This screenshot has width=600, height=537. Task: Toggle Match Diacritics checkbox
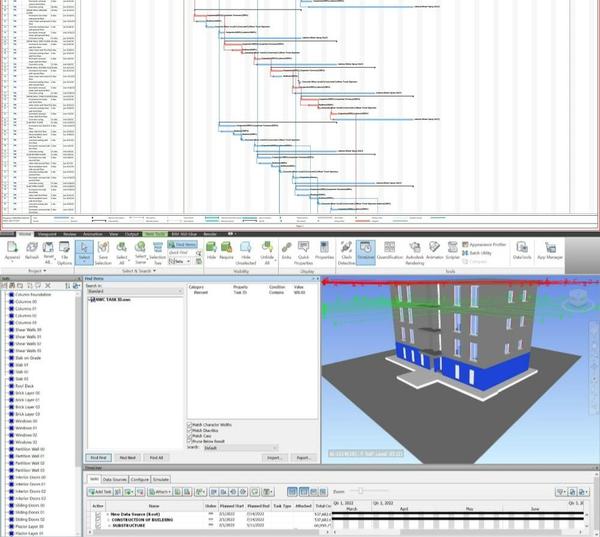point(189,430)
